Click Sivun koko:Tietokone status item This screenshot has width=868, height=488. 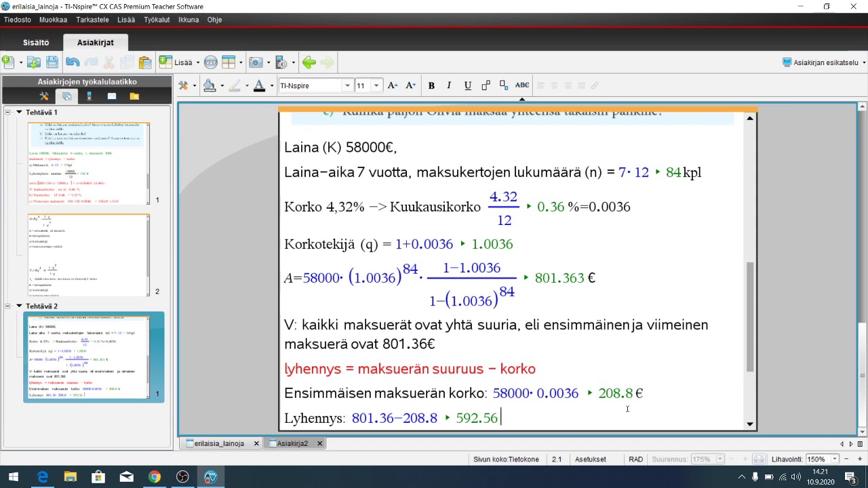(506, 459)
